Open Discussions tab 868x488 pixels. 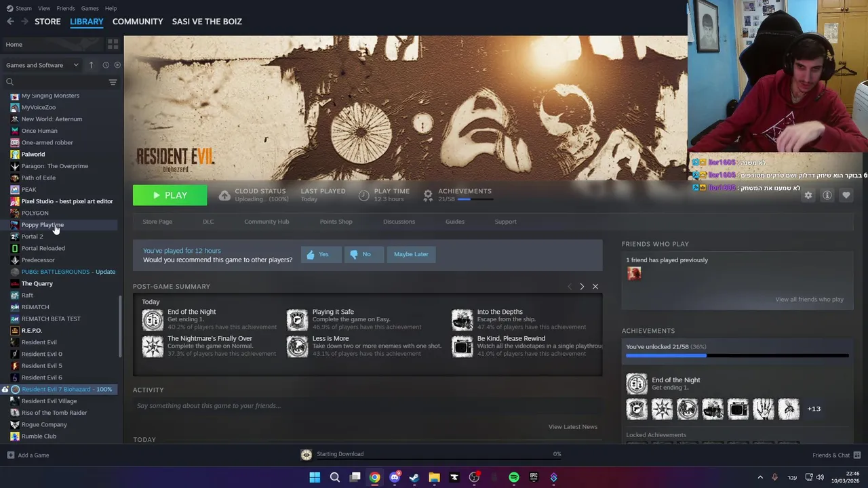coord(399,222)
